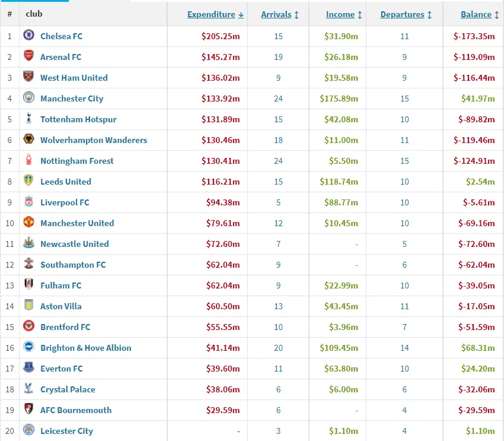Click Chelsea FC's departures count 11
The width and height of the screenshot is (504, 441).
coord(404,36)
